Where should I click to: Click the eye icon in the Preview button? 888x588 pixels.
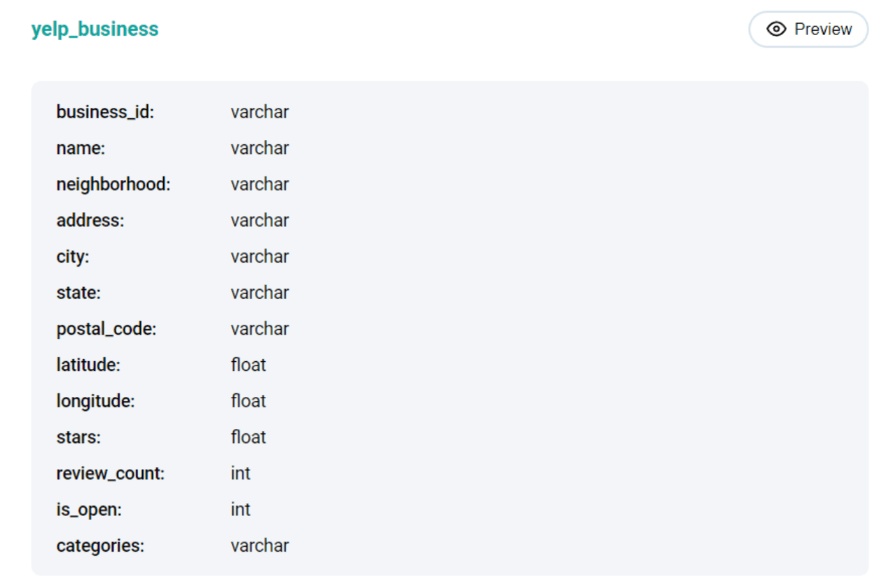[x=777, y=29]
